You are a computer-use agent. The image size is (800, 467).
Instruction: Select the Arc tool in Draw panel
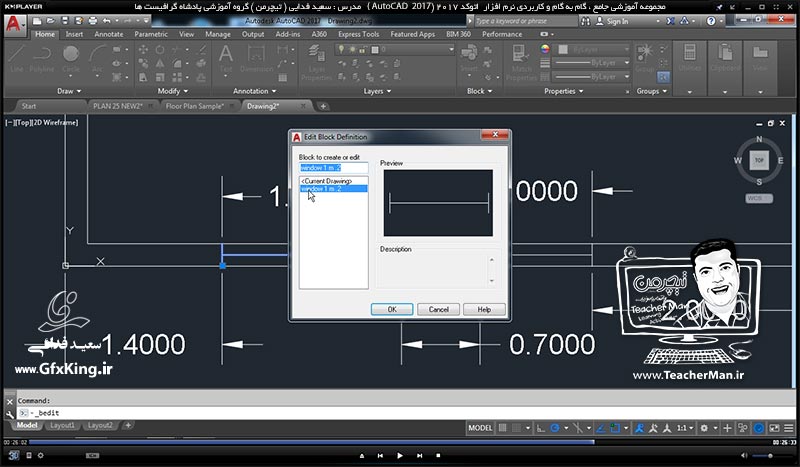(x=97, y=58)
